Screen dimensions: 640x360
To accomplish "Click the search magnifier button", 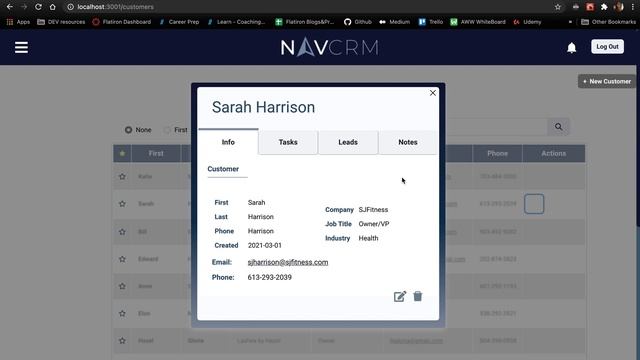I will click(x=558, y=127).
